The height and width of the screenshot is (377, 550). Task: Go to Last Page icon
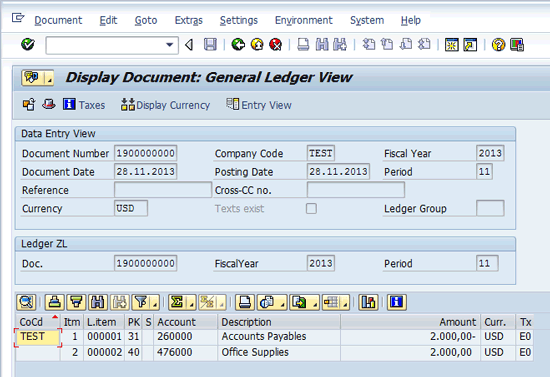pos(424,45)
